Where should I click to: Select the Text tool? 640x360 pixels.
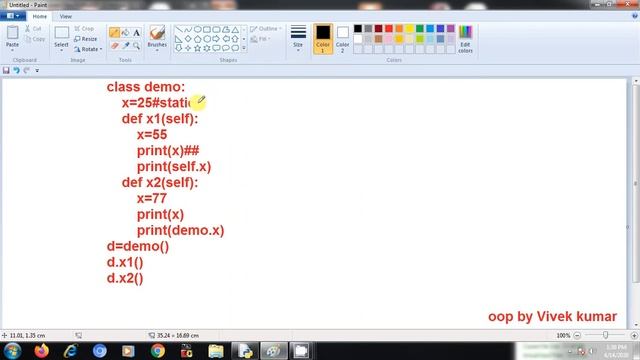tap(136, 33)
